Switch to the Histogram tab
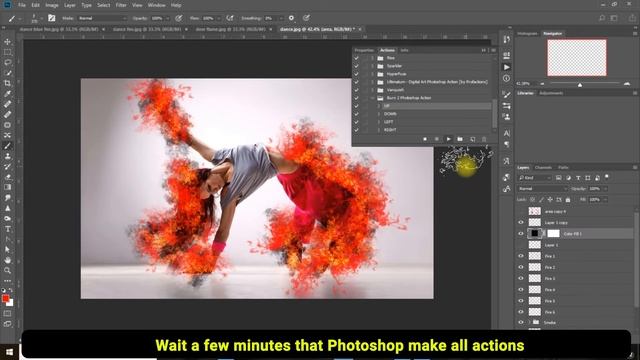Screen dimensions: 640x360 pos(527,33)
